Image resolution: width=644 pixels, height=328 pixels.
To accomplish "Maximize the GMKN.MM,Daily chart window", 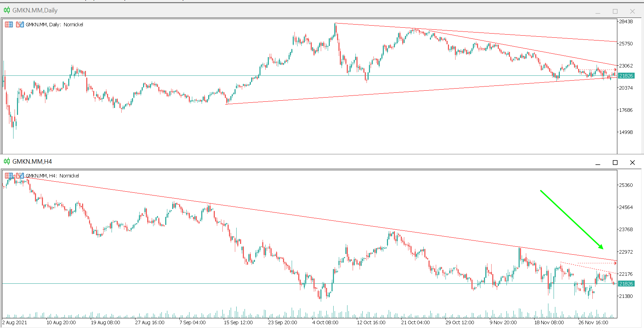I will (x=615, y=11).
